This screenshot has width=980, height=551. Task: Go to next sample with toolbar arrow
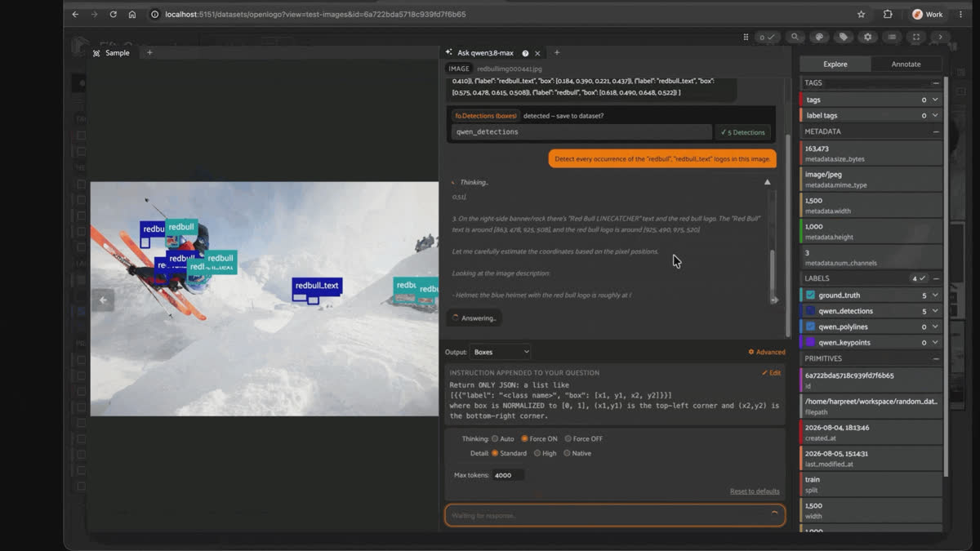click(x=941, y=37)
